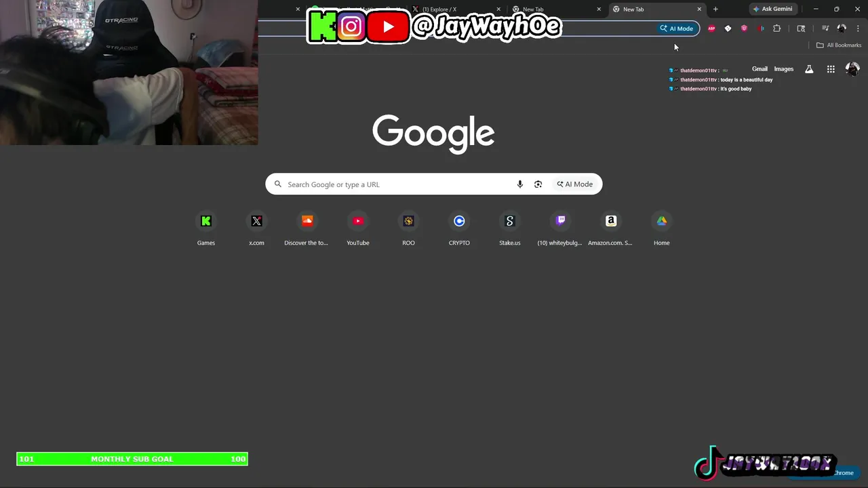
Task: Click the Chrome address bar
Action: point(478,28)
